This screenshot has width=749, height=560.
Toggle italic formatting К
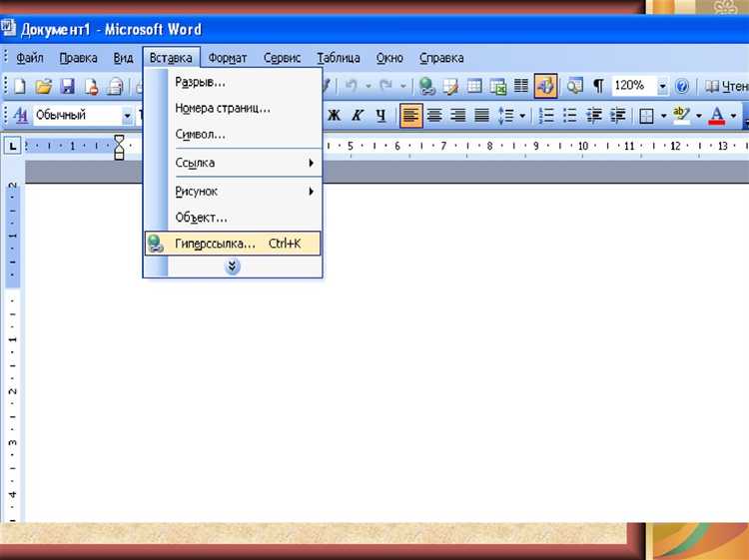358,115
